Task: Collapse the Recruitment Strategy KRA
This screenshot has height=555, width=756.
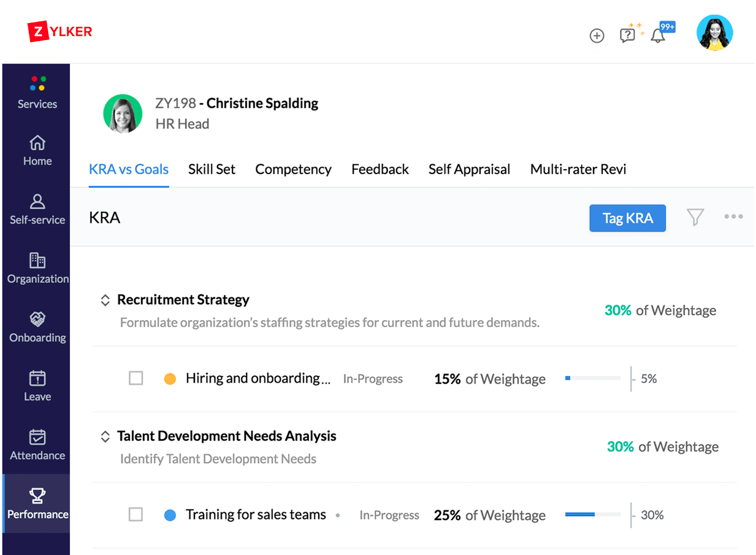Action: tap(105, 300)
